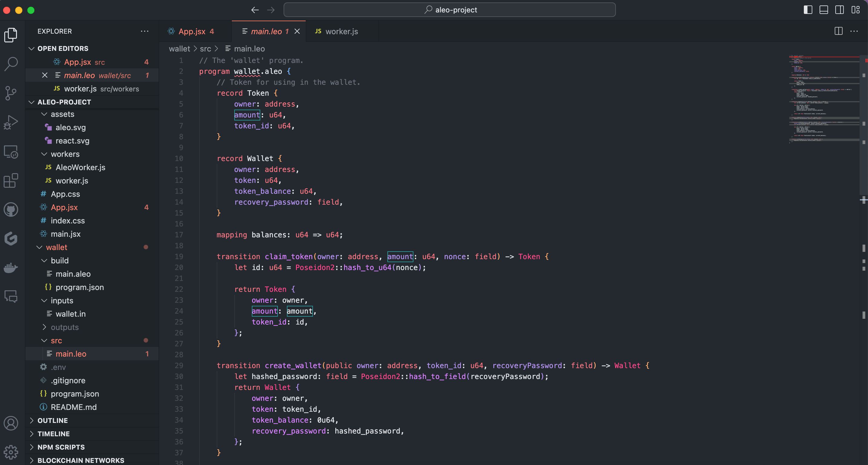This screenshot has width=868, height=465.
Task: Expand the NPM SCRIPTS section
Action: pyautogui.click(x=61, y=447)
